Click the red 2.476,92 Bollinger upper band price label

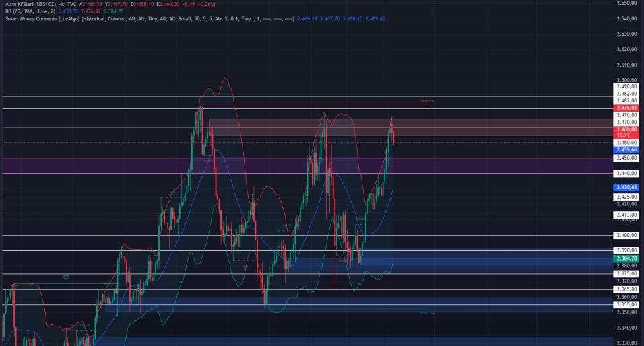pyautogui.click(x=626, y=108)
